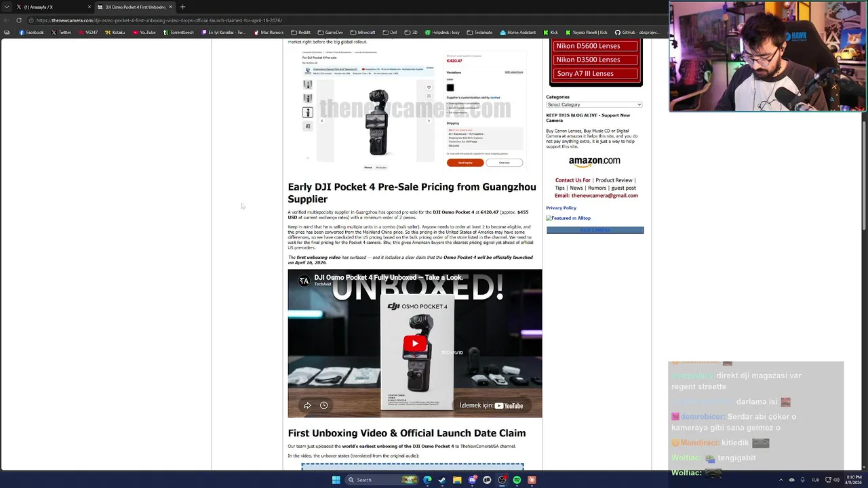This screenshot has height=488, width=868.
Task: Click the blue NEW CAMERA banner in sidebar
Action: pyautogui.click(x=595, y=230)
